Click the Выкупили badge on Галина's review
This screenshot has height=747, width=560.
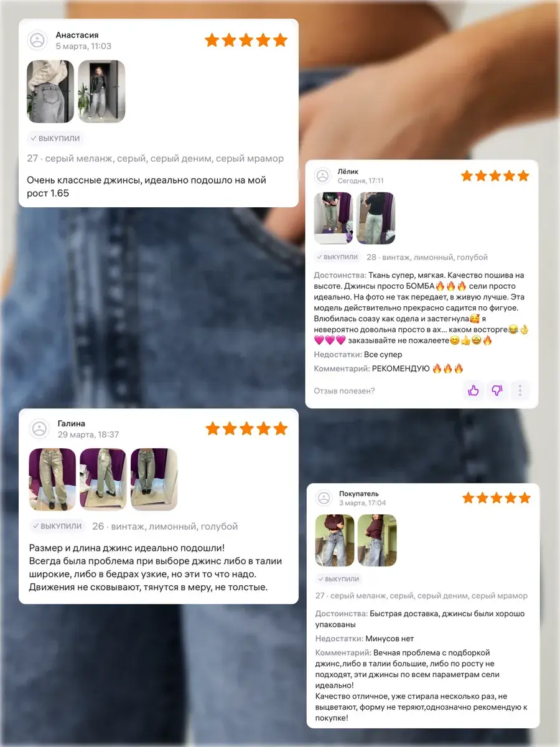coord(58,526)
